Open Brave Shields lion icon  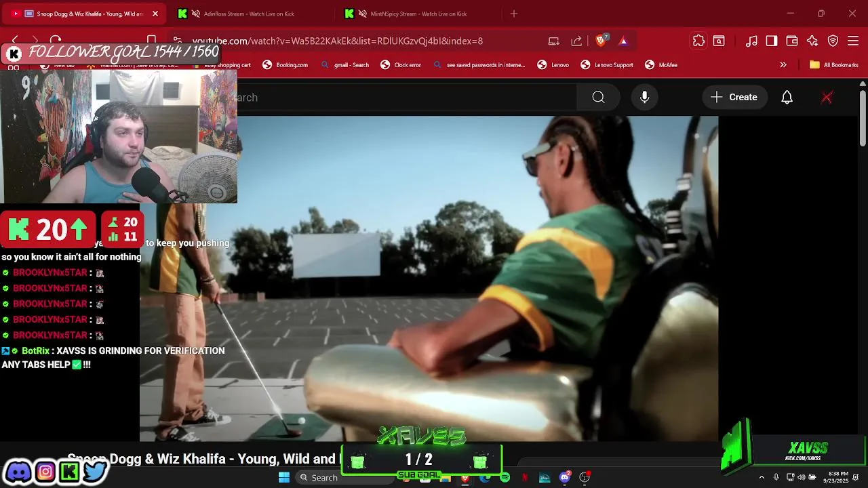tap(601, 41)
